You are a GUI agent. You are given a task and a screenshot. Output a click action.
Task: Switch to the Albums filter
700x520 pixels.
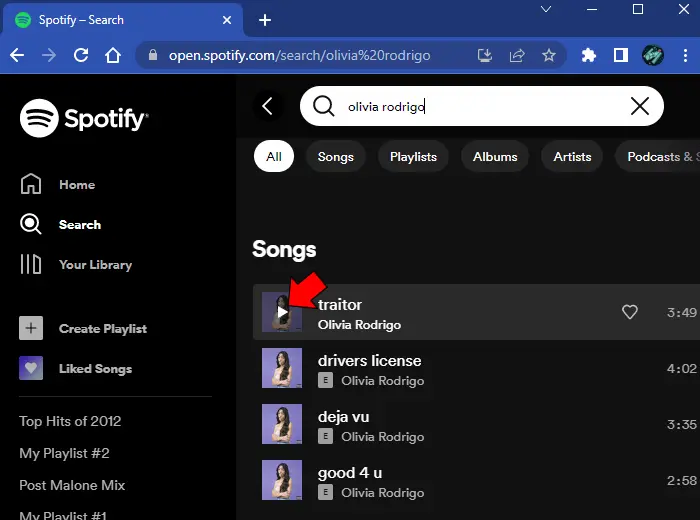click(495, 157)
